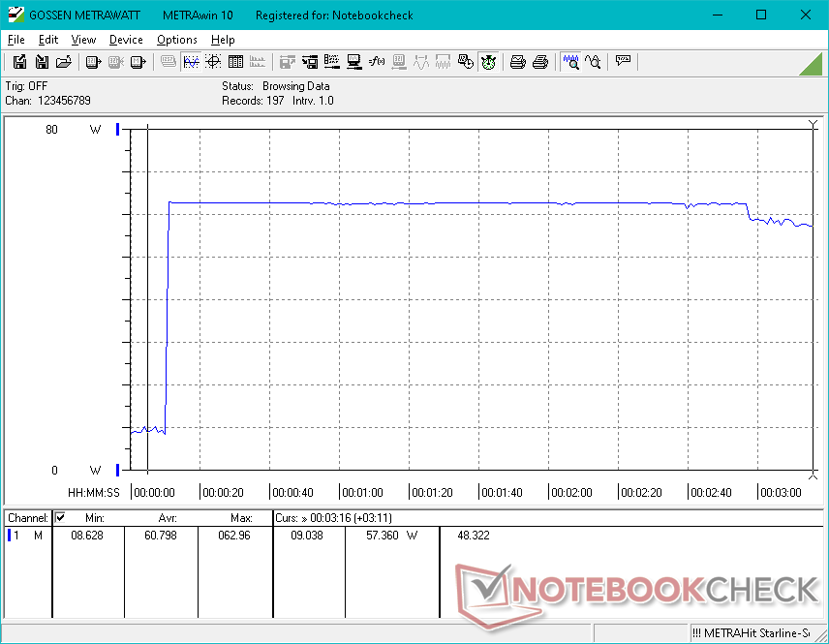Open the calendar-clock time settings icon
Image resolution: width=829 pixels, height=644 pixels.
[x=465, y=62]
